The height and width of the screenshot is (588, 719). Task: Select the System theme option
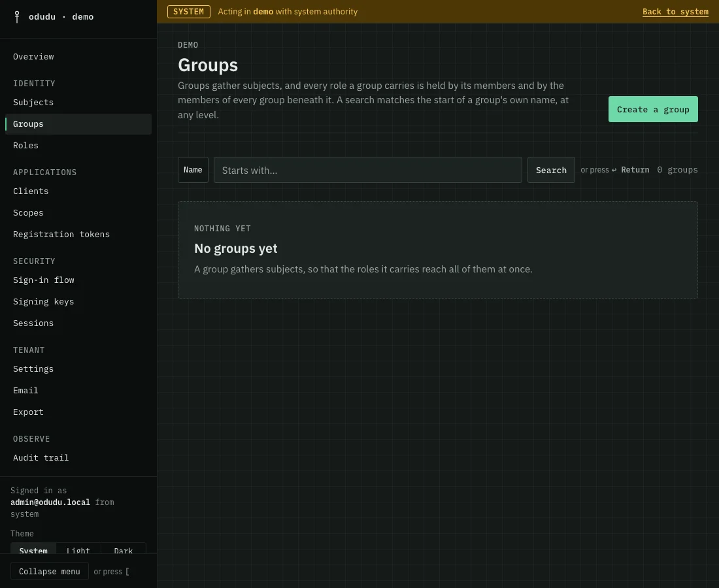[x=33, y=549]
